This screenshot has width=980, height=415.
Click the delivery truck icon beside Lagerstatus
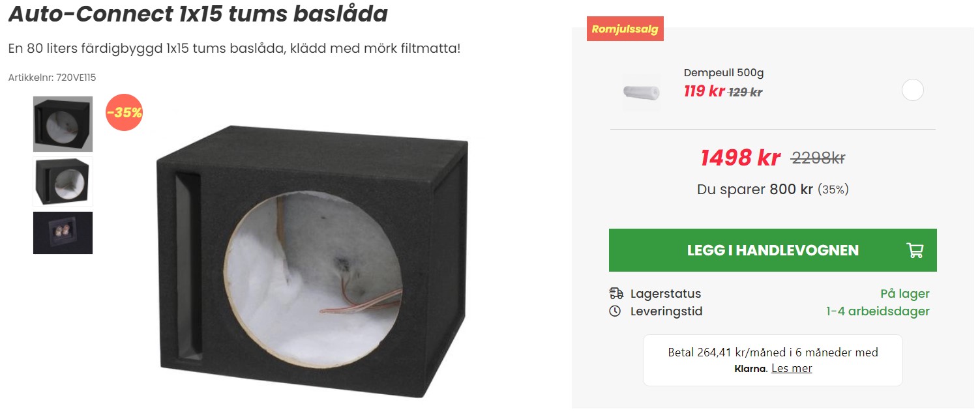point(616,293)
